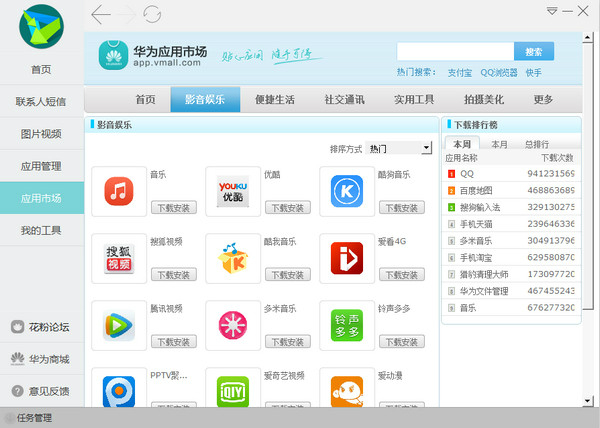This screenshot has height=428, width=600.
Task: Show the 总排行 ranking tab
Action: pyautogui.click(x=536, y=144)
